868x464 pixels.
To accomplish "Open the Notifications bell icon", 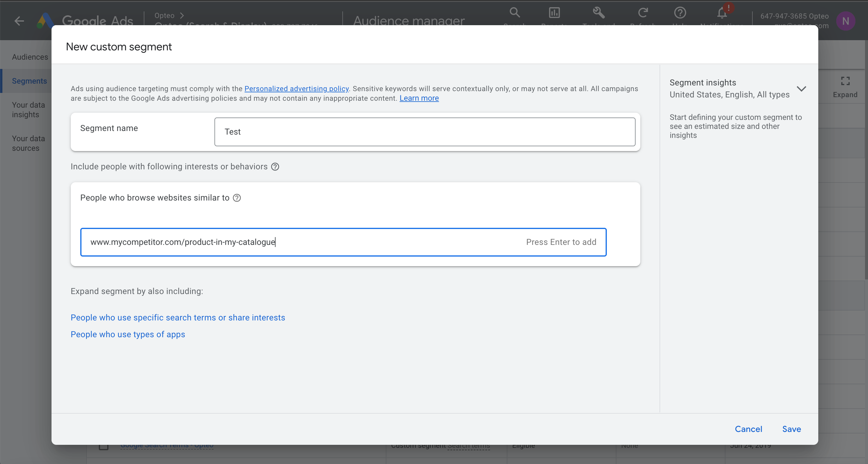I will (722, 13).
